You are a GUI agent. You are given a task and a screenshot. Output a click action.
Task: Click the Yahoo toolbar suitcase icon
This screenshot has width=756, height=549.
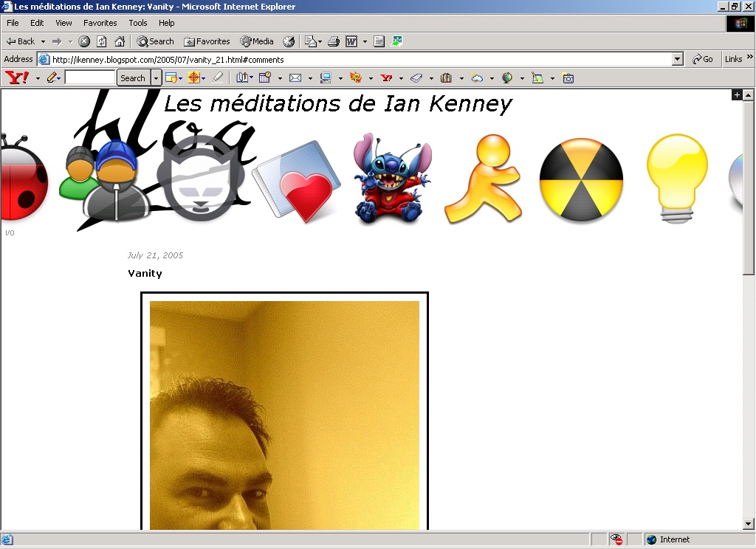click(x=447, y=77)
